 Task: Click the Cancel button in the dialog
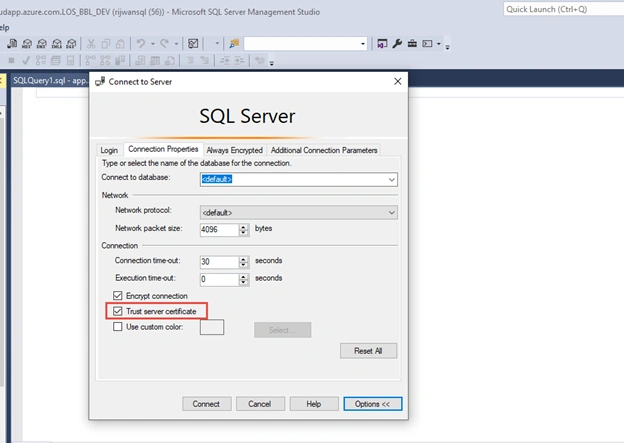click(260, 404)
